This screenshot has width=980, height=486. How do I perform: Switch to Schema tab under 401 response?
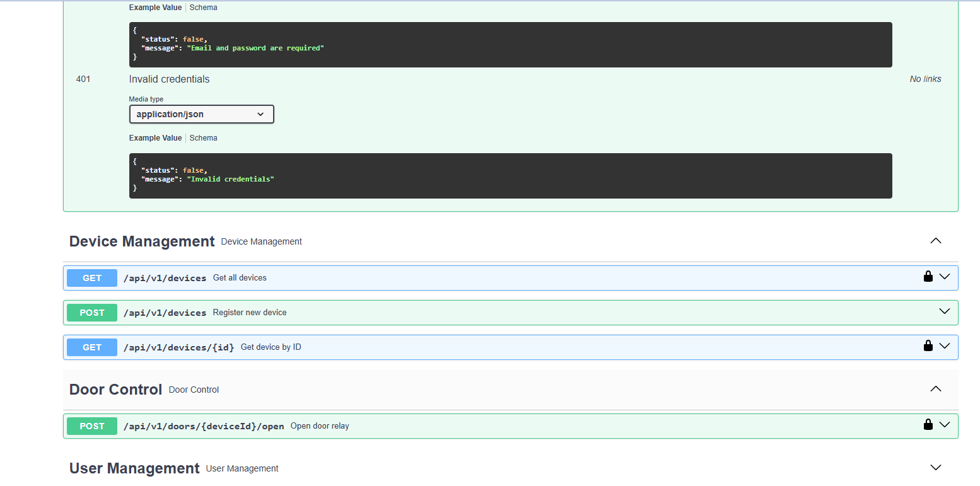click(203, 138)
